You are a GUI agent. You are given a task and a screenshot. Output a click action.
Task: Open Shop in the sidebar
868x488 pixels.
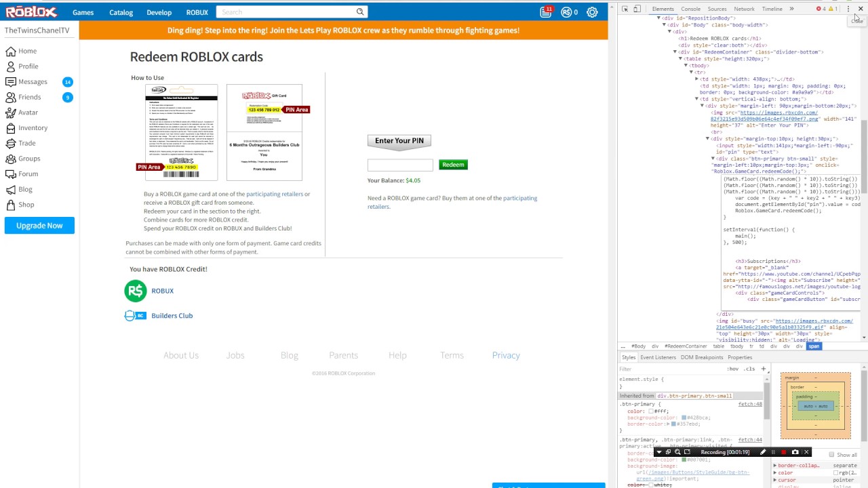point(20,205)
